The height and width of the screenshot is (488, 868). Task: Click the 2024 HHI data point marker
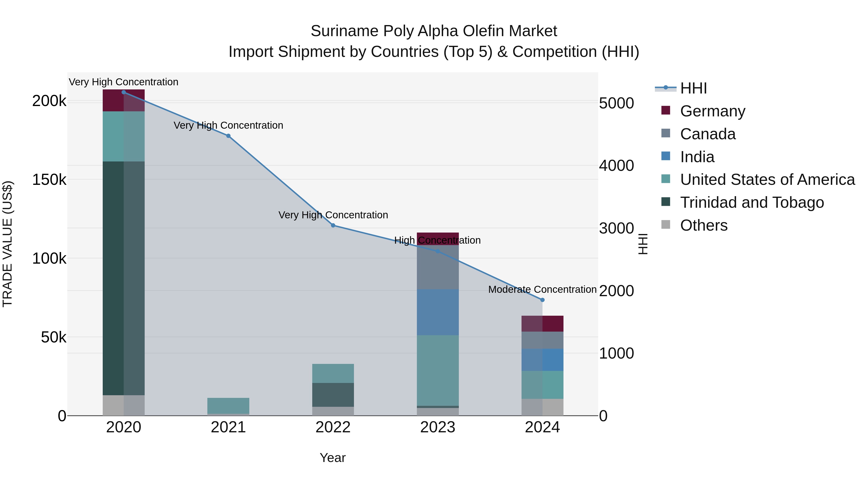pos(542,300)
